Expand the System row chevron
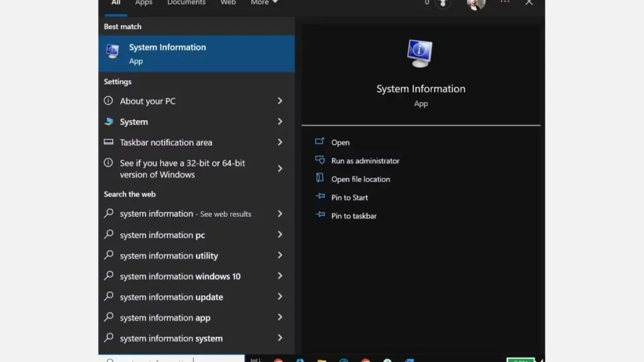This screenshot has width=644, height=362. (280, 121)
